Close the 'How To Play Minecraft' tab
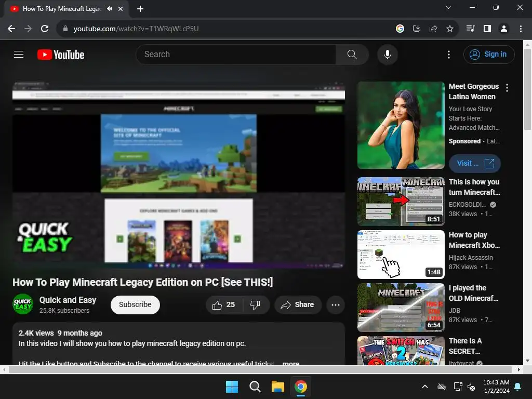Image resolution: width=532 pixels, height=399 pixels. coord(121,9)
